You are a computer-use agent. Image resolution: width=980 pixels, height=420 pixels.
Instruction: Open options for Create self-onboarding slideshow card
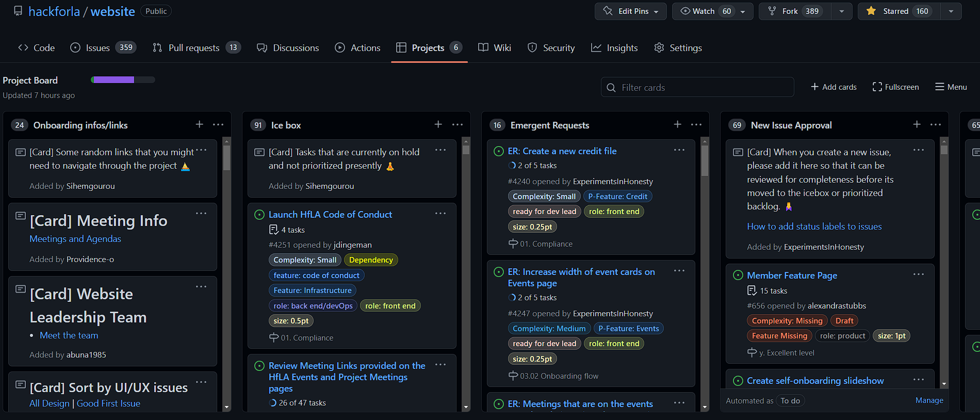point(919,379)
